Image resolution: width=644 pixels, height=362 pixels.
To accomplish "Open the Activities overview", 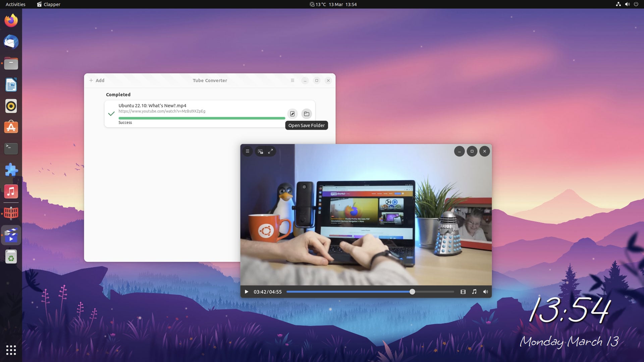I will pos(15,4).
